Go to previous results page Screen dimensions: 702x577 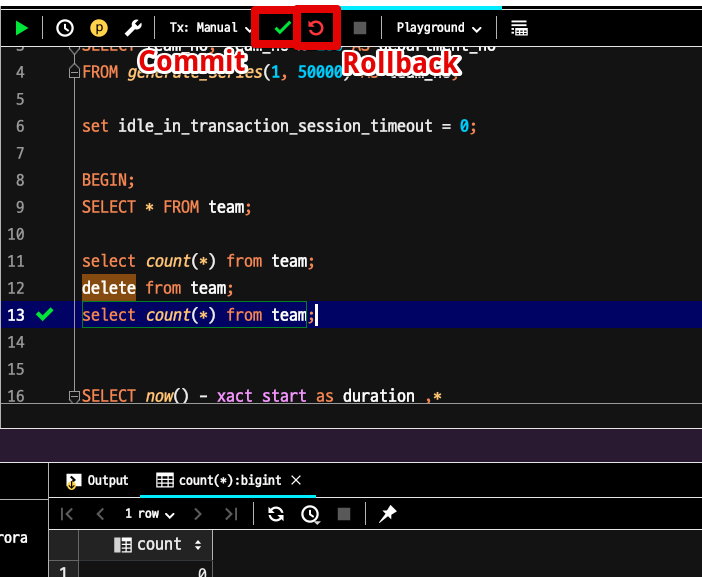100,514
